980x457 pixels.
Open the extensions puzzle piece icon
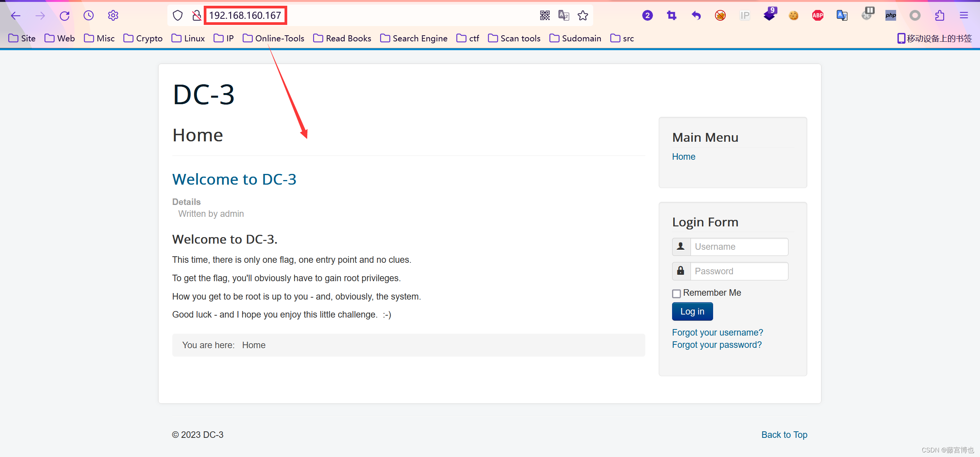pos(939,16)
